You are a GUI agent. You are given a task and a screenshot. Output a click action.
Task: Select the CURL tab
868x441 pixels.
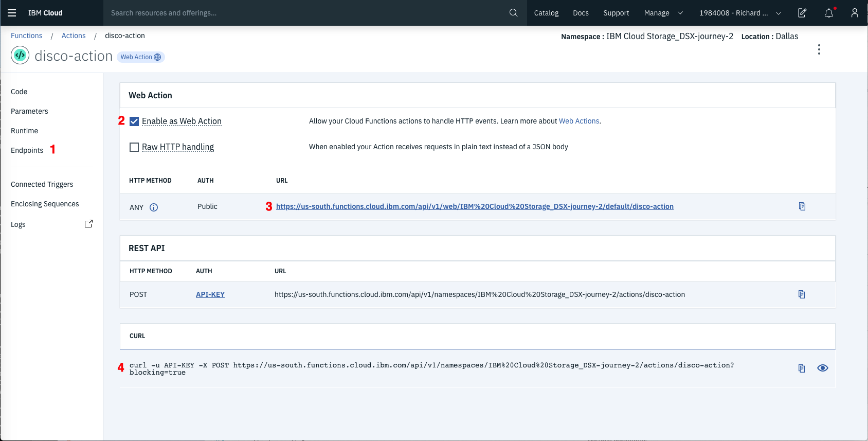(137, 336)
